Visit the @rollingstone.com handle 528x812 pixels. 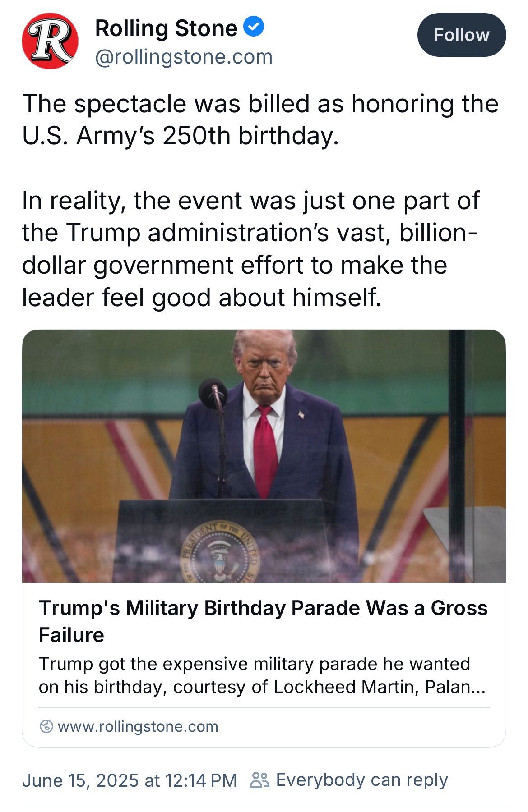pyautogui.click(x=184, y=57)
